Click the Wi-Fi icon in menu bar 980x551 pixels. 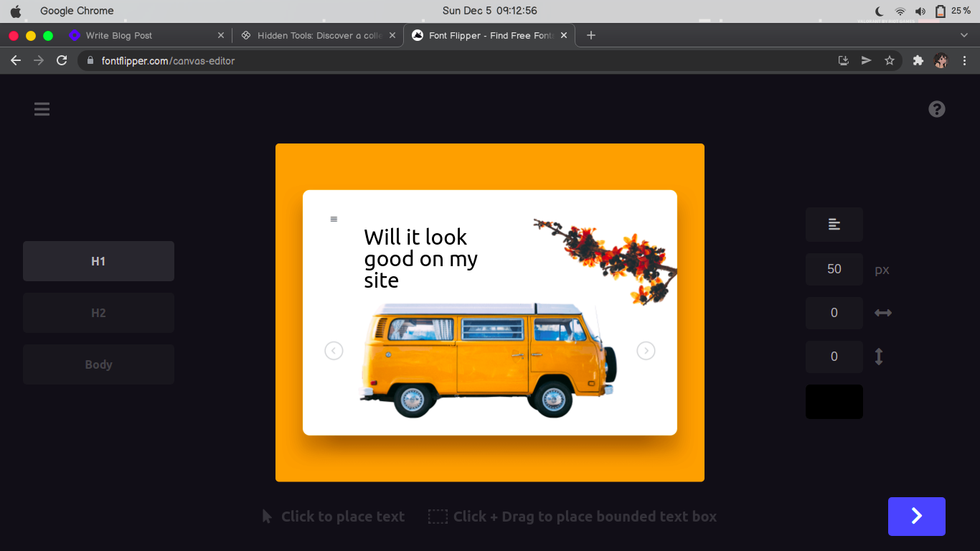coord(900,11)
